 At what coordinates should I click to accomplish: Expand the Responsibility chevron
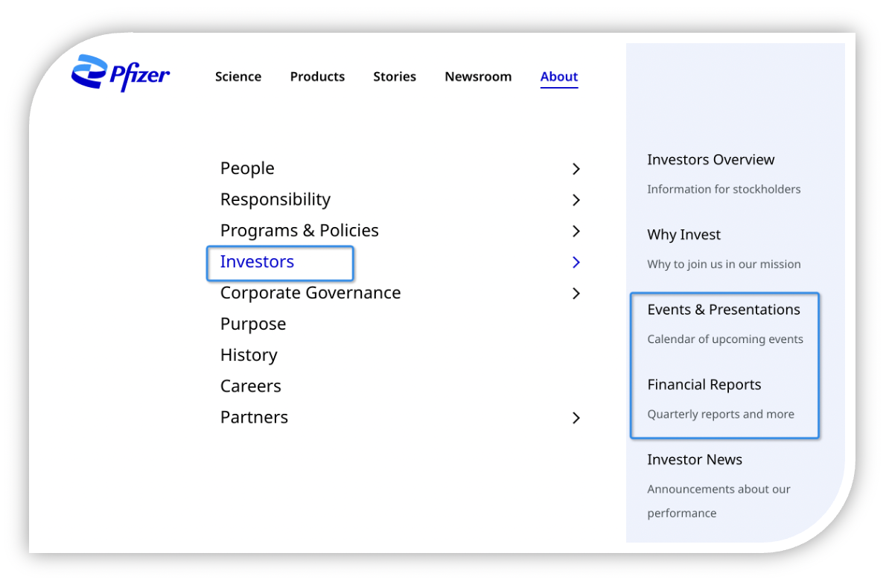coord(576,200)
